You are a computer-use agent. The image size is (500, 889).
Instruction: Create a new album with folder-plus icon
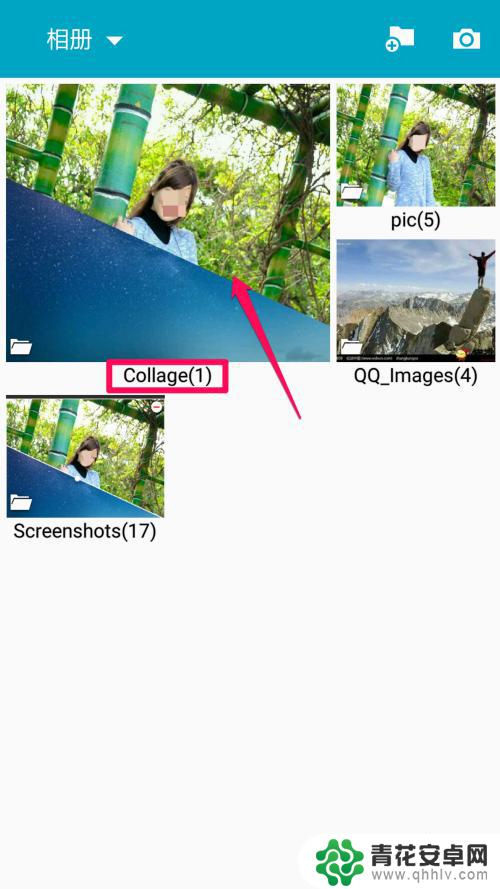pyautogui.click(x=400, y=40)
